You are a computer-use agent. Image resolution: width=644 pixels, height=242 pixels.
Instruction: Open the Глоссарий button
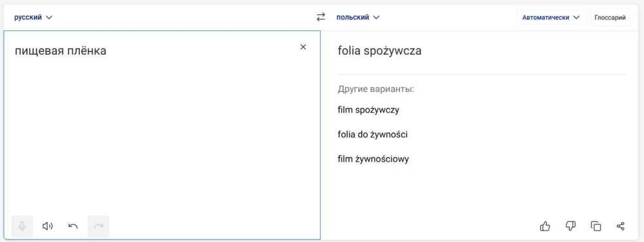click(610, 17)
